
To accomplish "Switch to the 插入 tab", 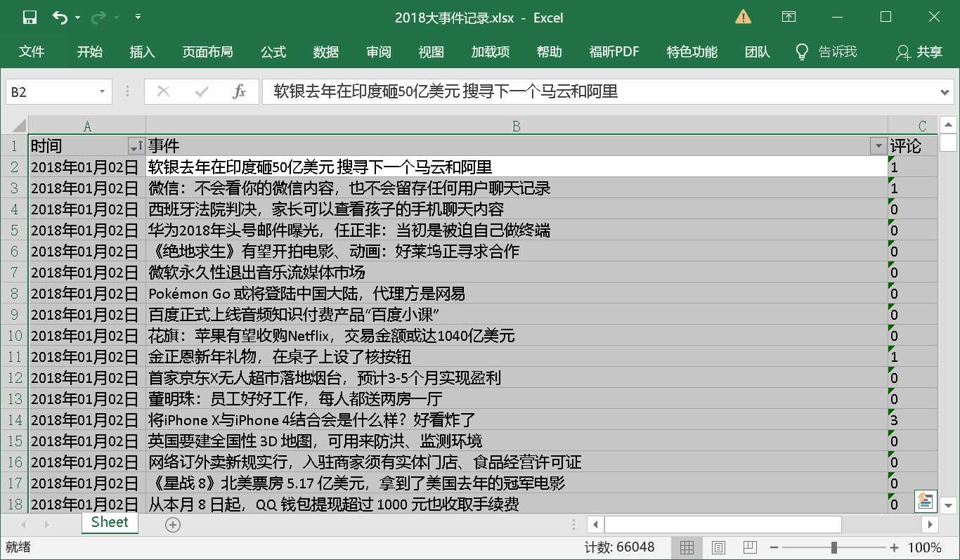I will coord(143,51).
